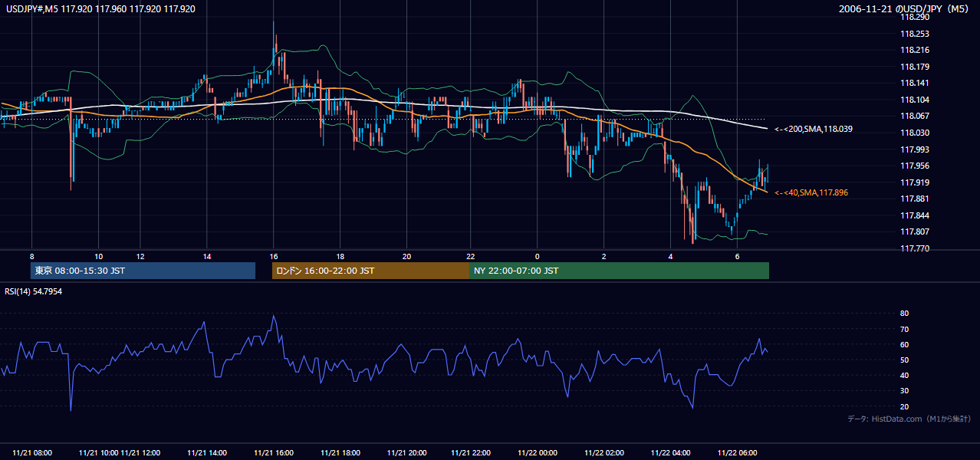
Task: Click RSI scale value 20
Action: click(904, 406)
